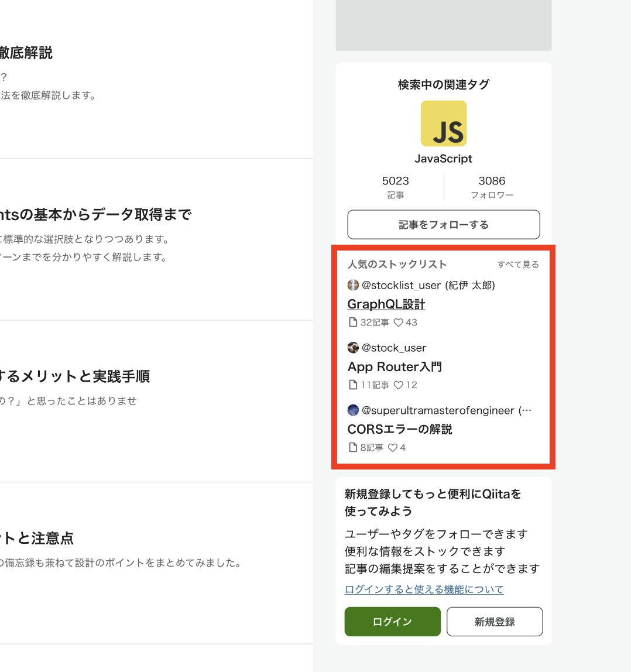Open article titled ending 徹底解説
The image size is (631, 672).
(x=26, y=53)
